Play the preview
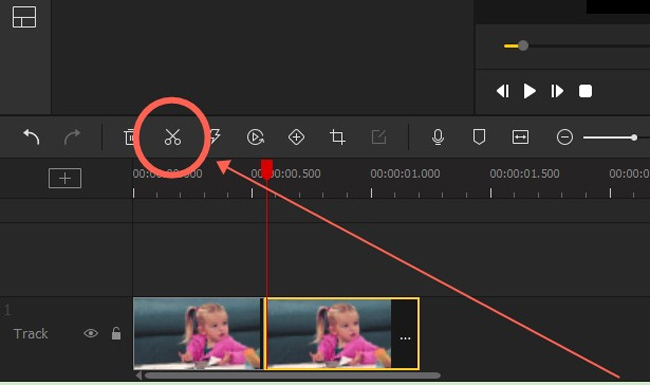The width and height of the screenshot is (650, 385). click(x=529, y=91)
